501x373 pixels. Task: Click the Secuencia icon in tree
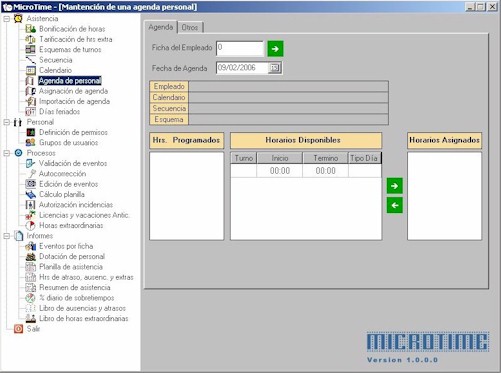tap(31, 60)
